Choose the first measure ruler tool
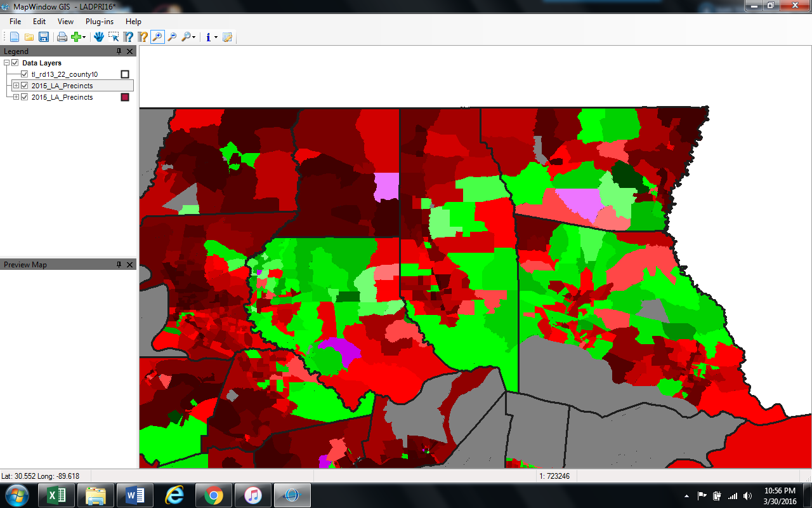 pyautogui.click(x=128, y=37)
